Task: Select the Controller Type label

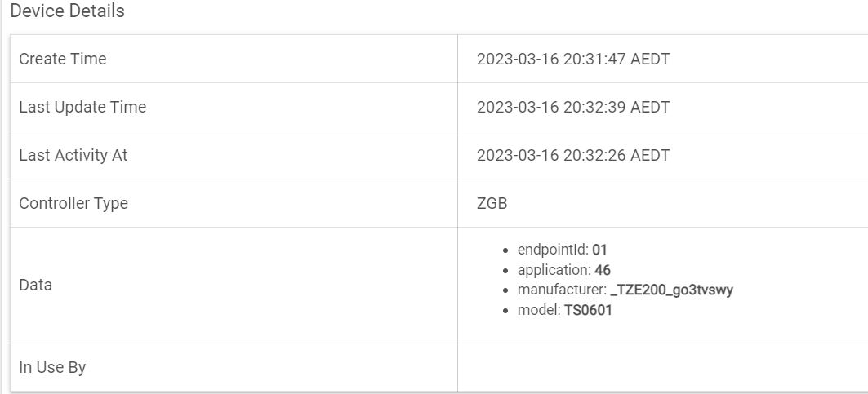Action: [73, 203]
